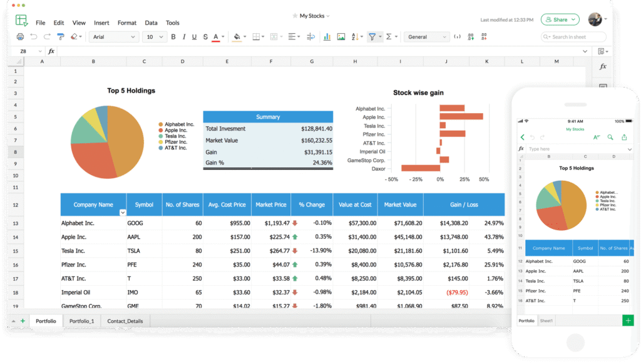Open the Company Name column filter dropdown
This screenshot has height=364, width=641.
click(x=123, y=213)
